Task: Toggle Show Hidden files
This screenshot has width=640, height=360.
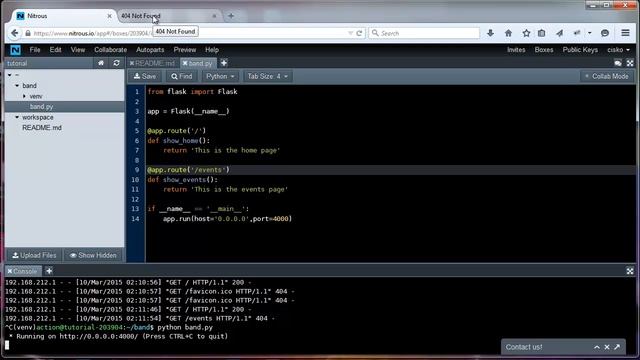Action: pos(93,256)
